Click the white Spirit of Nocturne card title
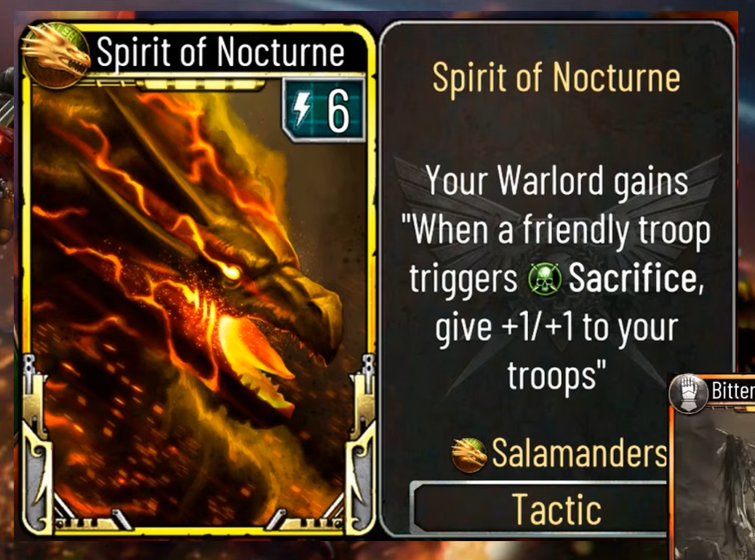755x560 pixels. 220,52
